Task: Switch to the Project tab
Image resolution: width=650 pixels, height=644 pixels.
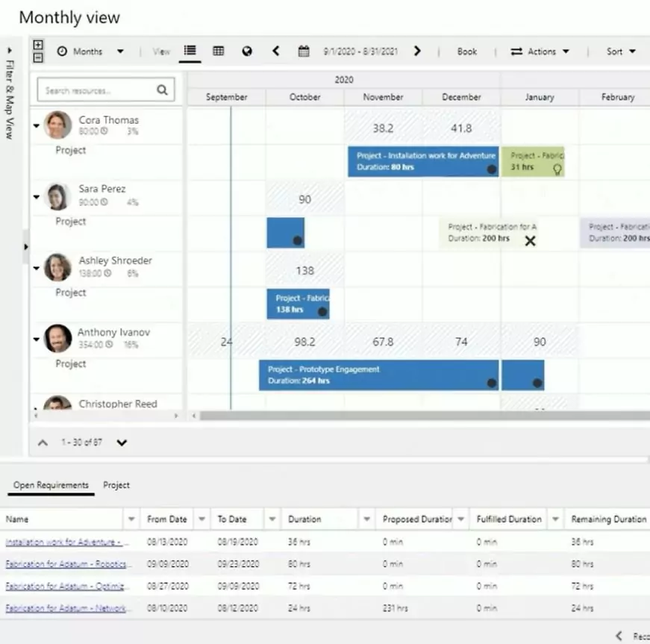Action: [116, 485]
